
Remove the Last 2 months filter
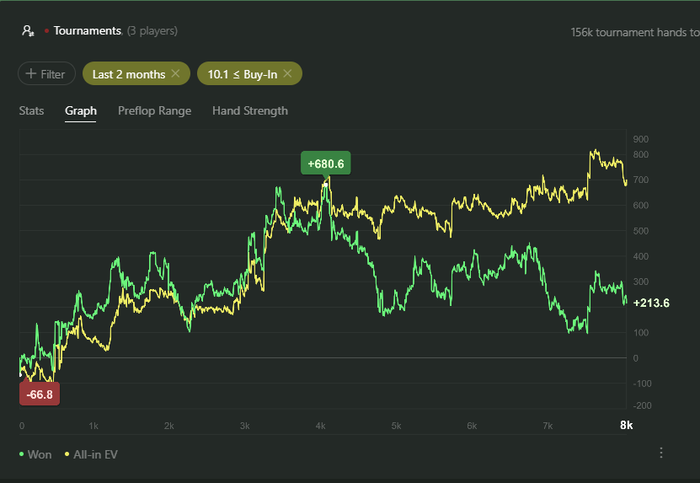(x=176, y=74)
